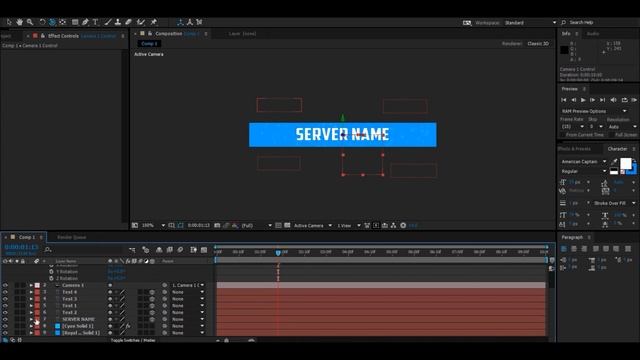Jump to first frame in Preview panel
The image size is (640, 360).
click(x=564, y=100)
